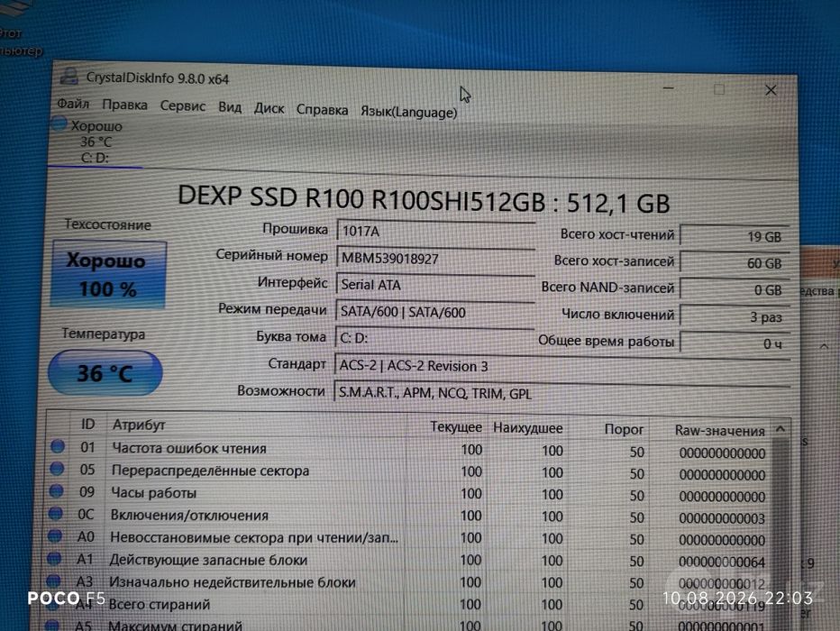Click the Serial ATA interface field
Image resolution: width=840 pixels, height=631 pixels.
click(435, 285)
